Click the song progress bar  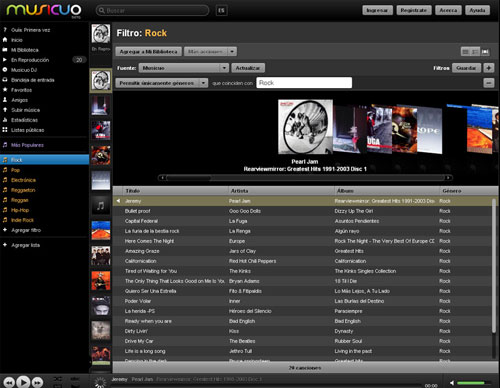click(265, 386)
